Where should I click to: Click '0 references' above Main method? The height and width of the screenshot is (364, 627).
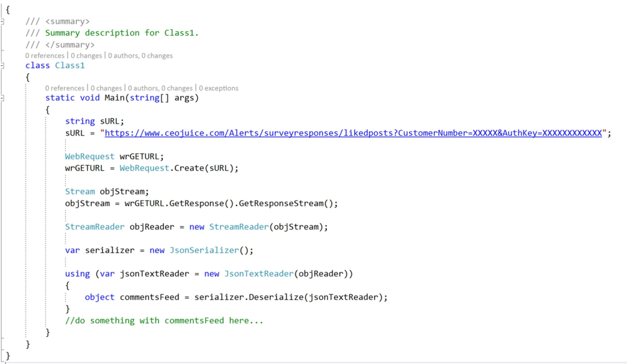pos(65,88)
